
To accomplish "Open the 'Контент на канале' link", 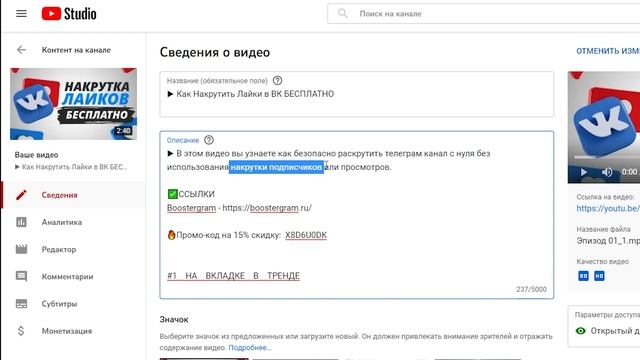I will coord(76,50).
